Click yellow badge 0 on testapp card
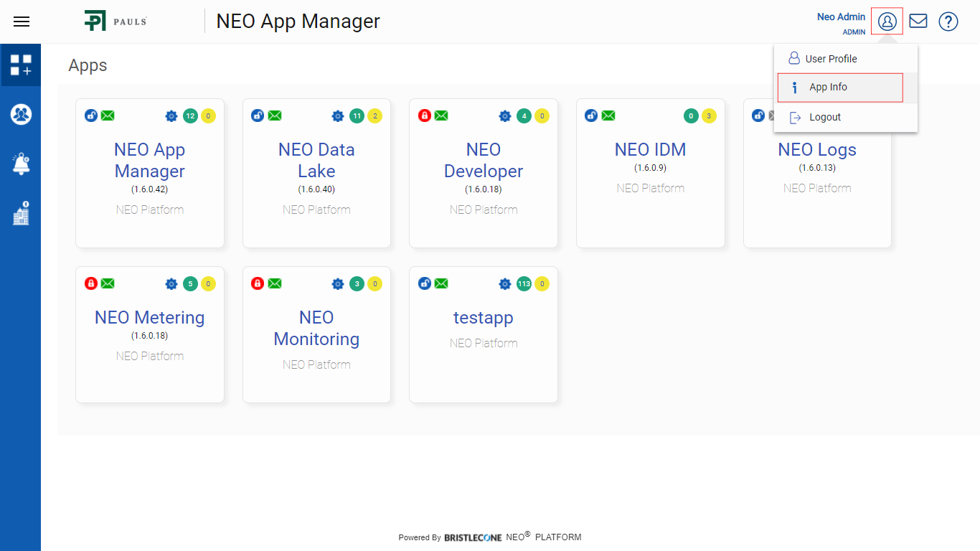 point(542,283)
